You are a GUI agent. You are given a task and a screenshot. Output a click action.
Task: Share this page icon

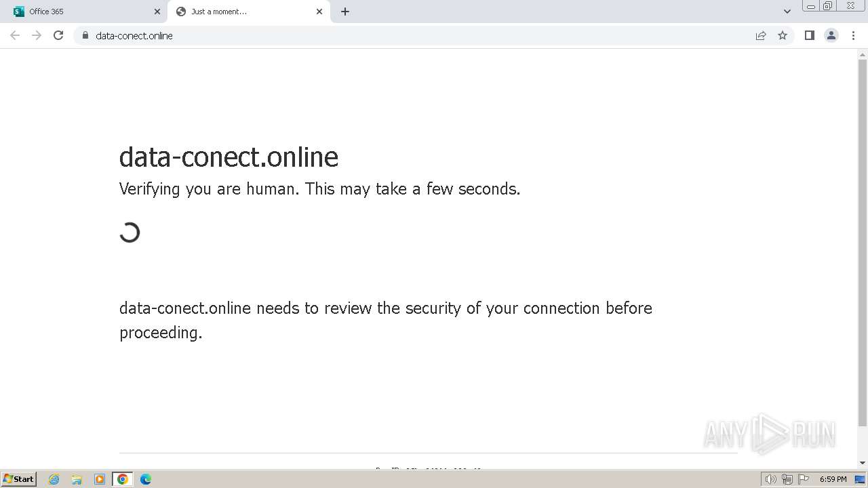(761, 35)
